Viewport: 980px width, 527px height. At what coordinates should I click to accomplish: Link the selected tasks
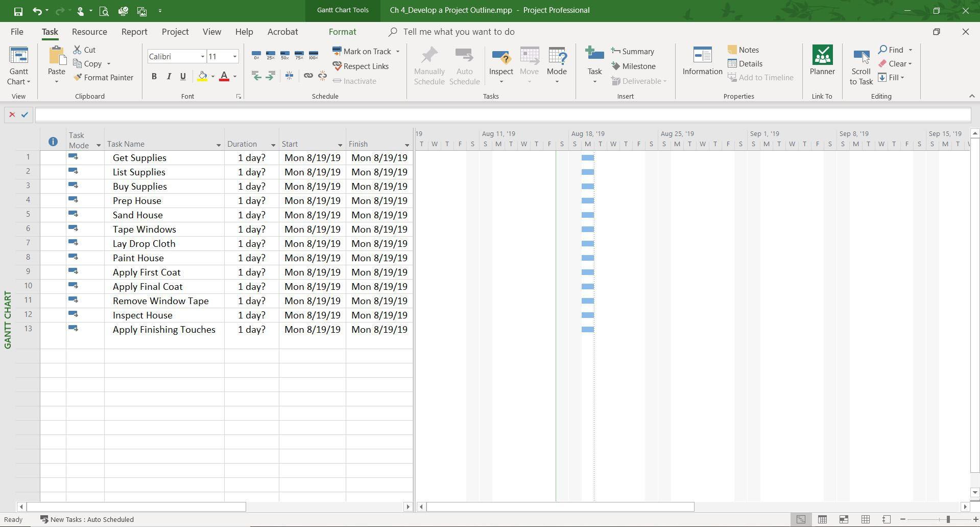(308, 76)
